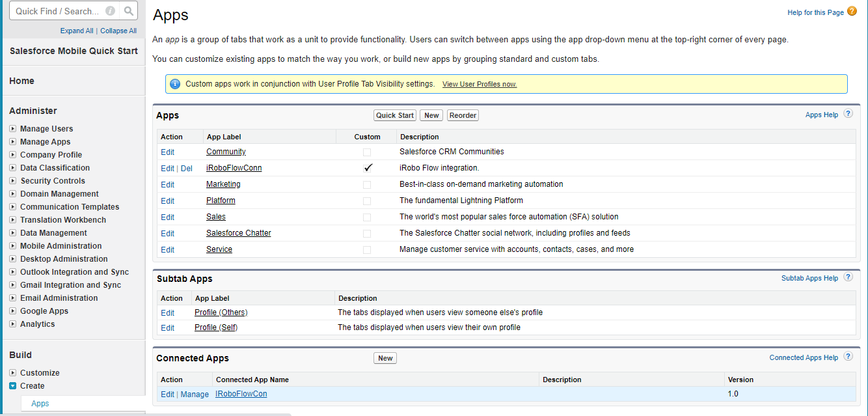The height and width of the screenshot is (416, 868).
Task: Select Apps under the Create menu
Action: [40, 404]
